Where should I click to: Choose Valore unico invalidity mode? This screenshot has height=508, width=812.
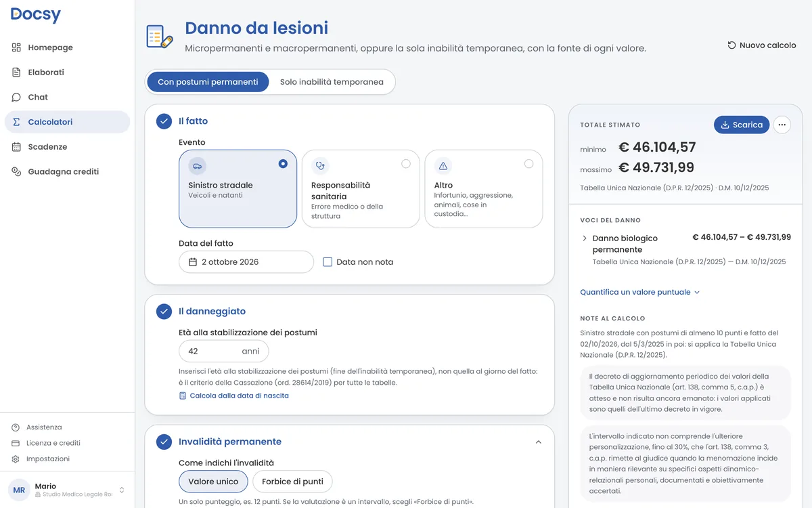(x=213, y=482)
